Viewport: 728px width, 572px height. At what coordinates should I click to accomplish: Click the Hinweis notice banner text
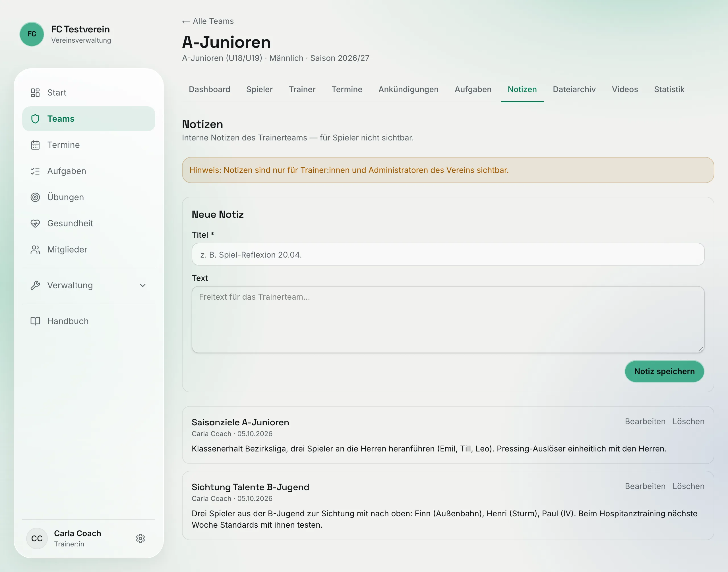[x=349, y=170]
